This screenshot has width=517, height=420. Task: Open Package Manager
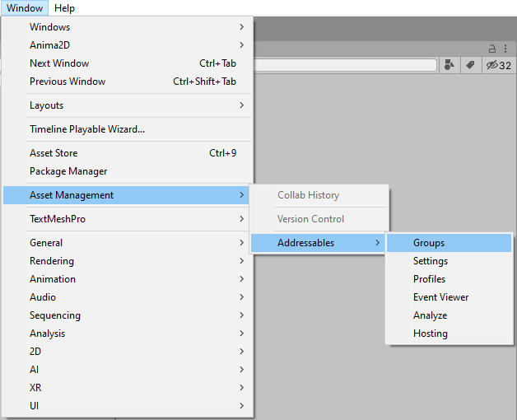pos(68,171)
